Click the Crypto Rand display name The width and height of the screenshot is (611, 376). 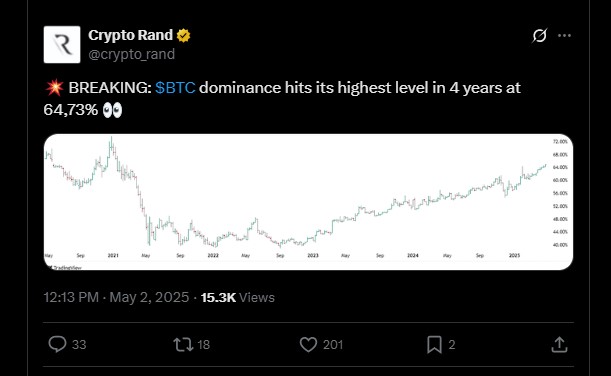(x=130, y=35)
